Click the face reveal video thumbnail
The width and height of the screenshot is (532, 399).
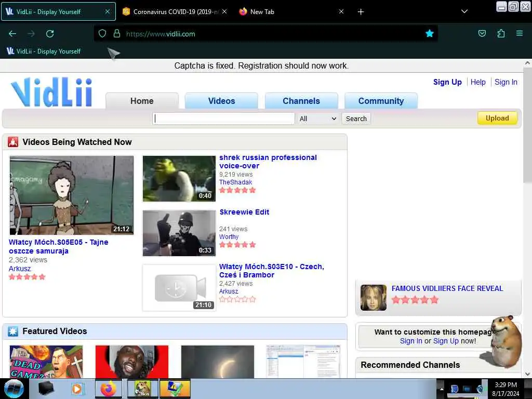373,298
